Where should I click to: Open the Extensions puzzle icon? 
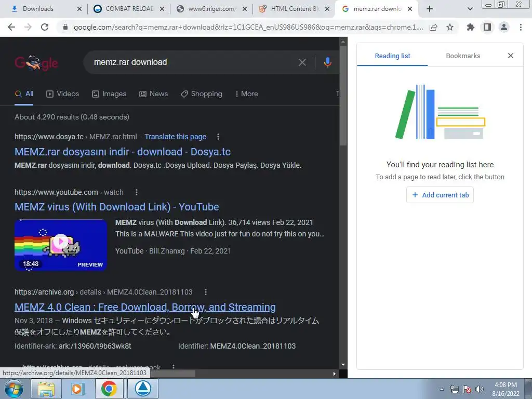[471, 27]
